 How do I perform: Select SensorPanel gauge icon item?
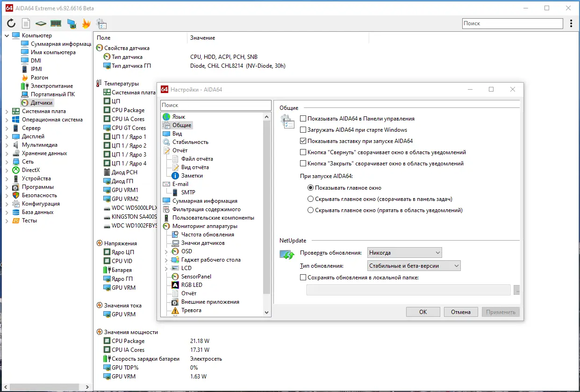tap(176, 277)
